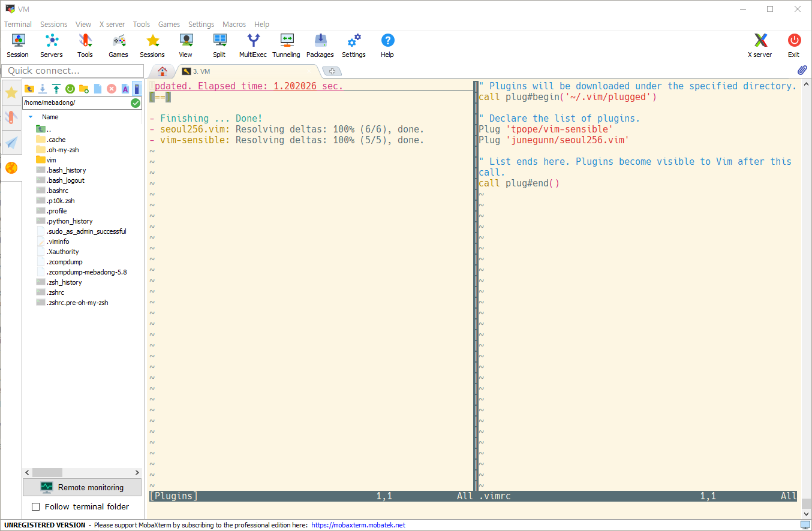
Task: Open the Tools toolbar button
Action: (x=85, y=46)
